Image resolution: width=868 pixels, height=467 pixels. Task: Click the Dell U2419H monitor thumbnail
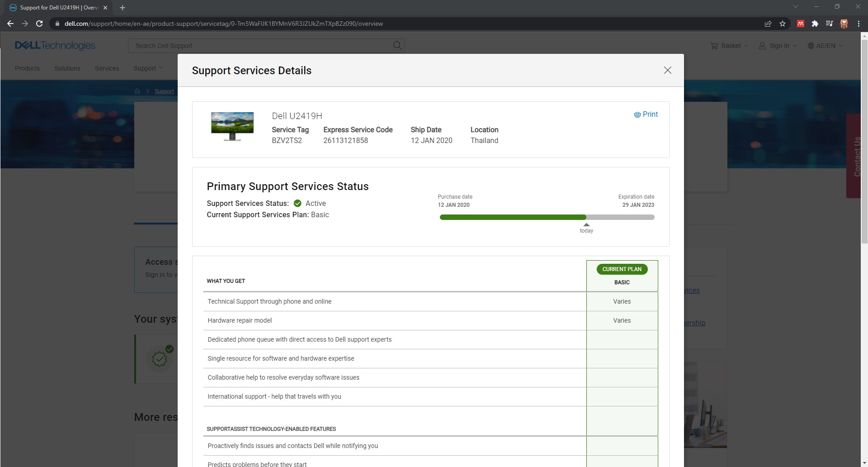click(x=232, y=126)
